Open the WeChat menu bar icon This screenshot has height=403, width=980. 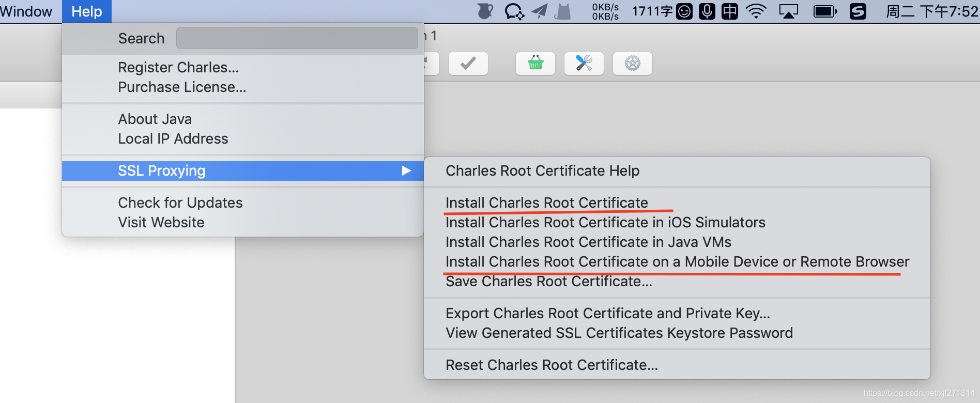pyautogui.click(x=514, y=11)
